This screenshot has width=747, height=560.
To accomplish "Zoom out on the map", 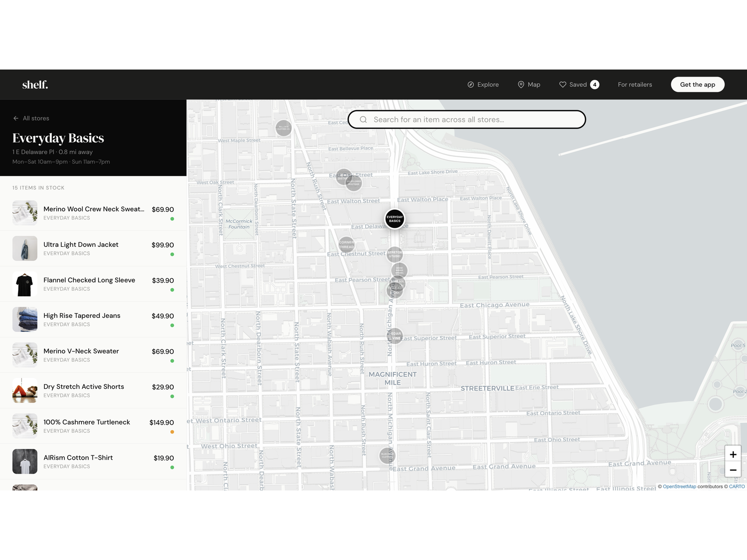I will click(x=733, y=470).
